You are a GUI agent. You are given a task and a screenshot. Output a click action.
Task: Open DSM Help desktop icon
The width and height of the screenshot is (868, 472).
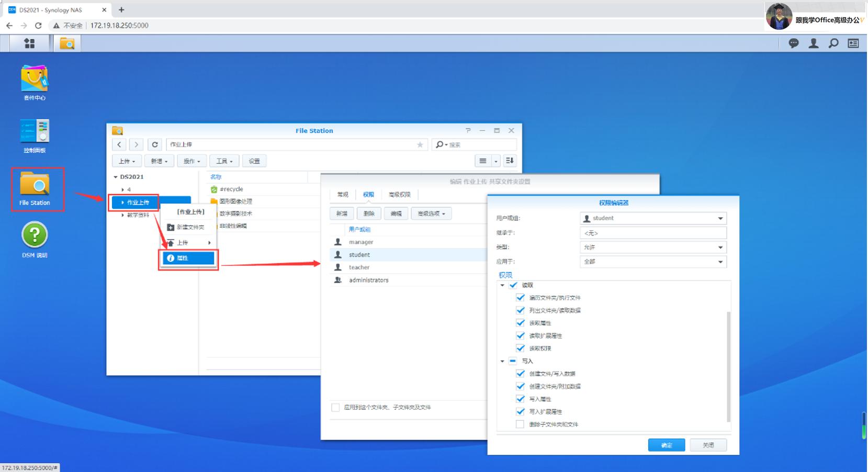click(x=35, y=236)
